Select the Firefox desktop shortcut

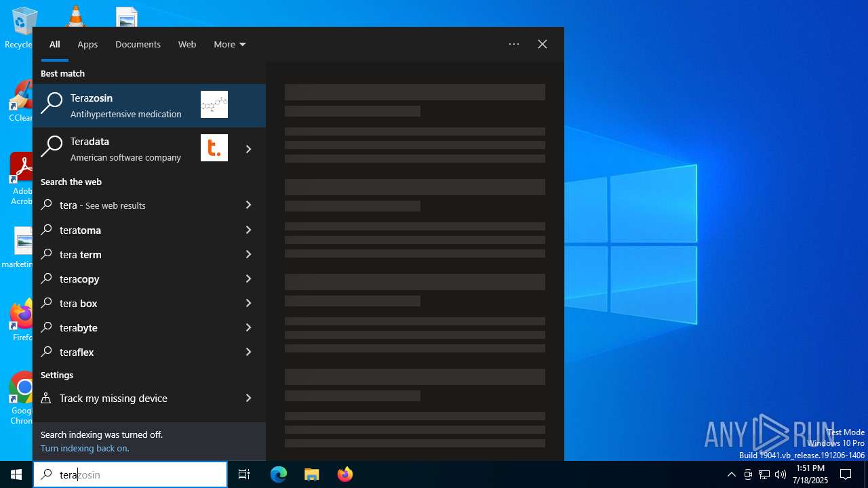coord(22,320)
